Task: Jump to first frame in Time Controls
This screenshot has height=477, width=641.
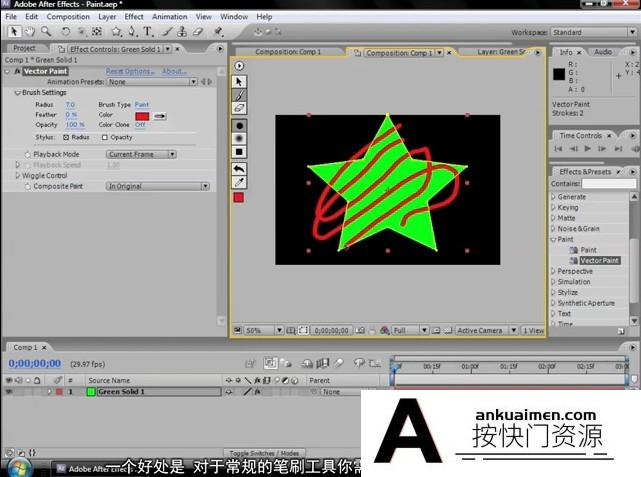Action: [558, 149]
